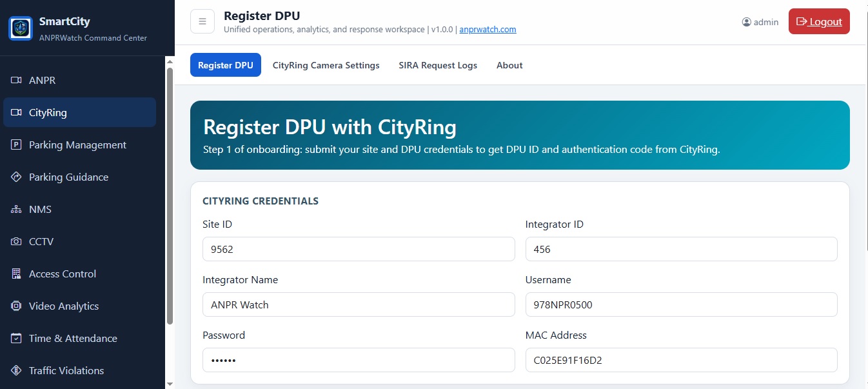Select Time & Attendance in sidebar

pos(79,339)
